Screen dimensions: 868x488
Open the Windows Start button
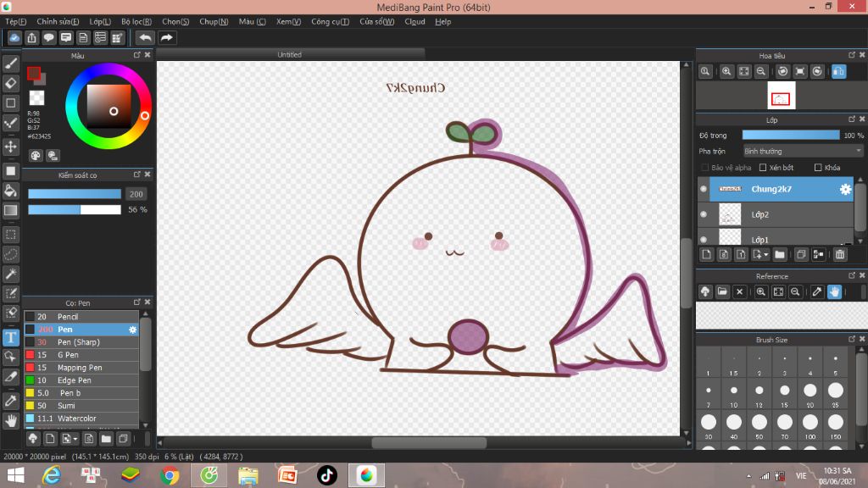coord(15,475)
